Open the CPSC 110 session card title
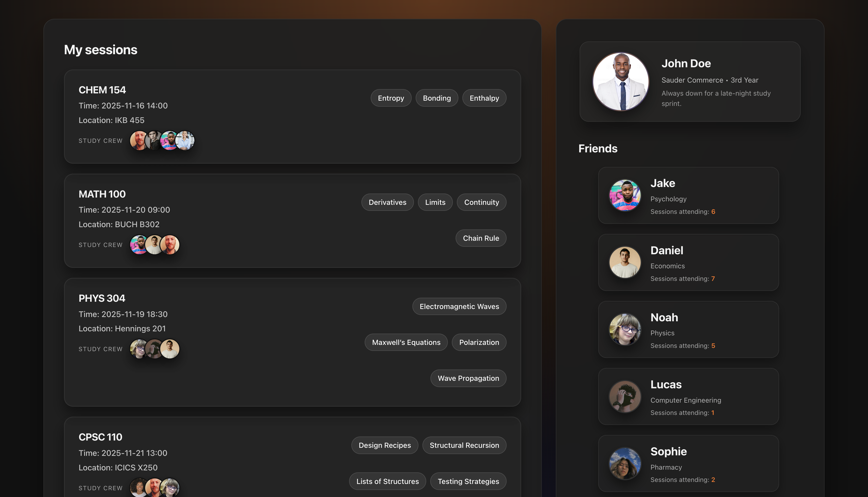This screenshot has height=497, width=868. click(100, 437)
